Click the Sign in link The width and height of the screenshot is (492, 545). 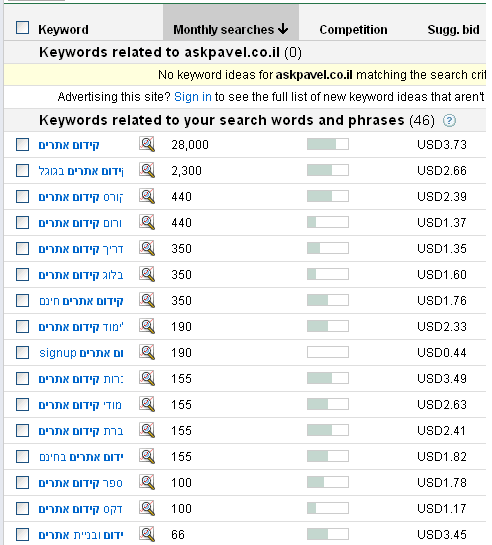coord(193,97)
